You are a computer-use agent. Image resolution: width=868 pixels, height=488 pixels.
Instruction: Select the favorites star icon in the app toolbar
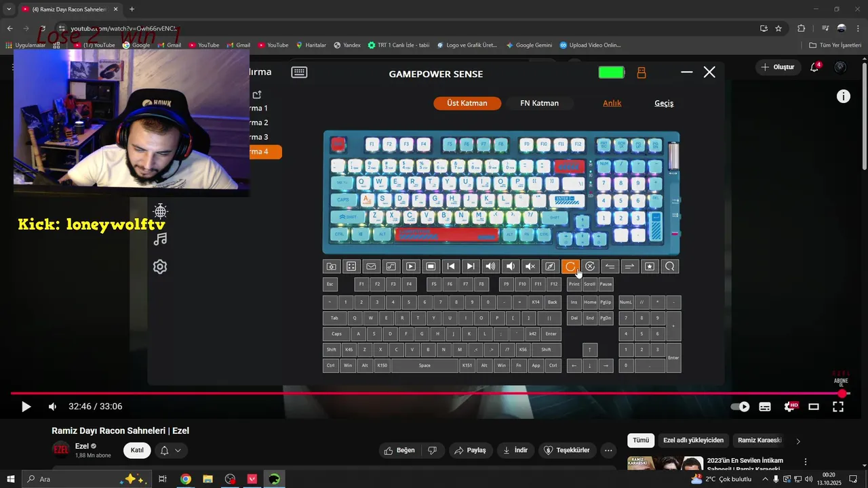coord(650,266)
